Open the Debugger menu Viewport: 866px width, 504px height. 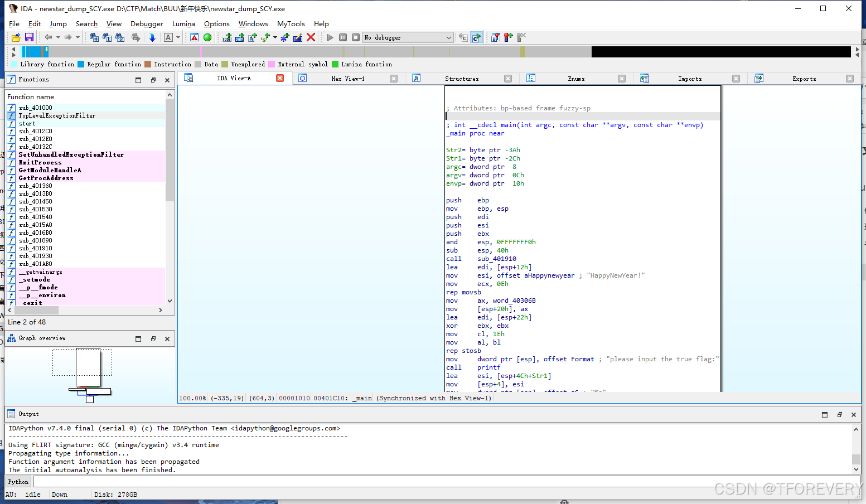point(147,24)
